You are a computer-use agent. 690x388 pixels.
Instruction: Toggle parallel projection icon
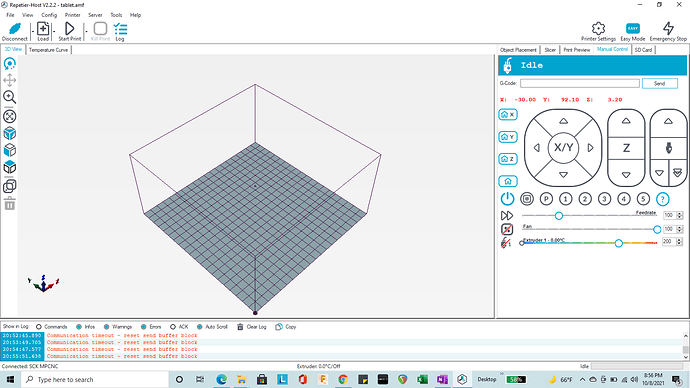(x=10, y=186)
